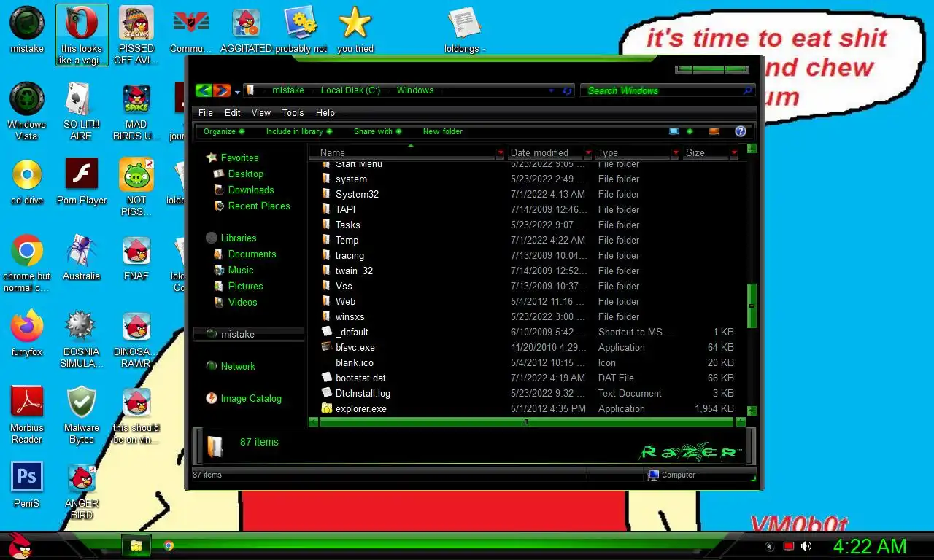This screenshot has width=934, height=560.
Task: Open Recent Places in navigation pane
Action: coord(259,206)
